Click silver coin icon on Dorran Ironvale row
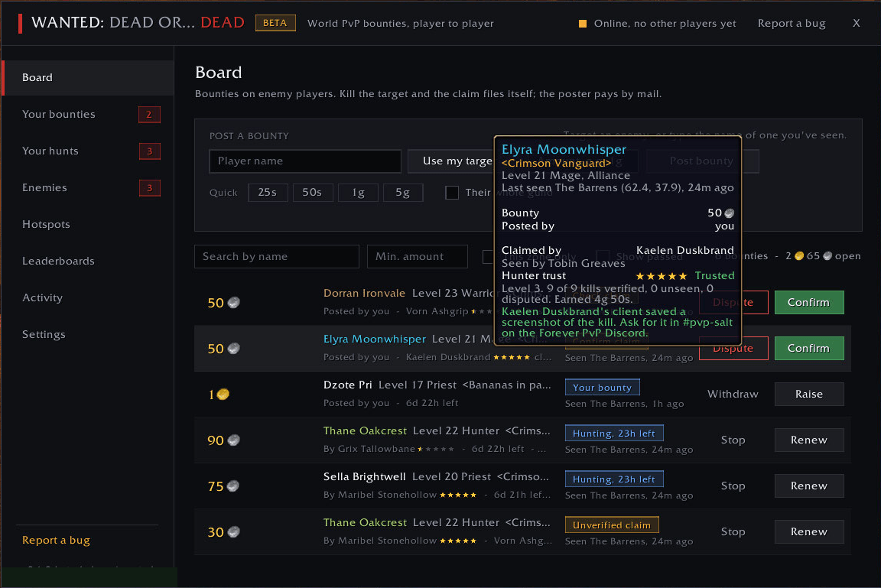Image resolution: width=881 pixels, height=588 pixels. [x=234, y=303]
